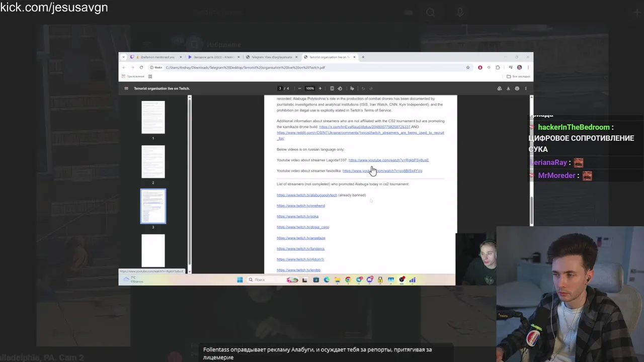Screen dimensions: 644x362
Task: Open twitch.tv/poka link
Action: 297,216
